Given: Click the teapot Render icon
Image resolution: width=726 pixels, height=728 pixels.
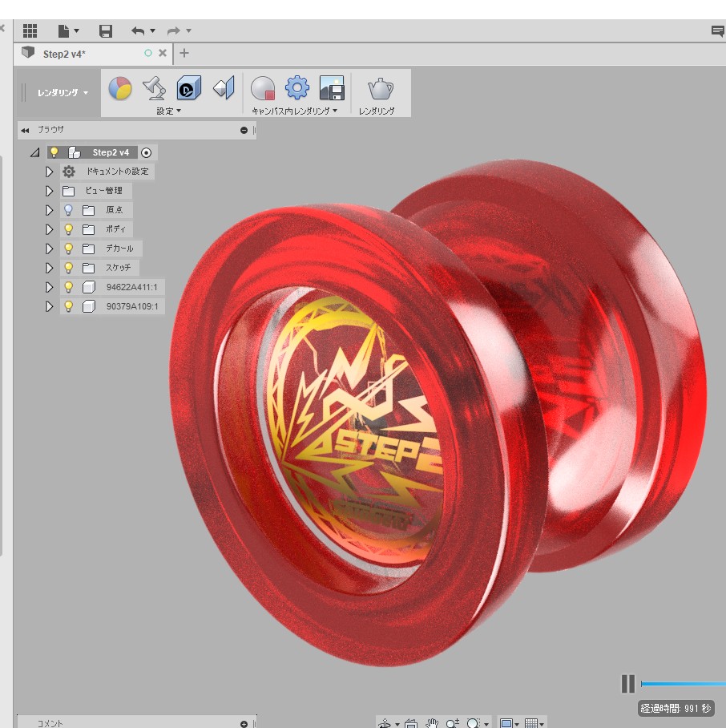Looking at the screenshot, I should pyautogui.click(x=379, y=88).
